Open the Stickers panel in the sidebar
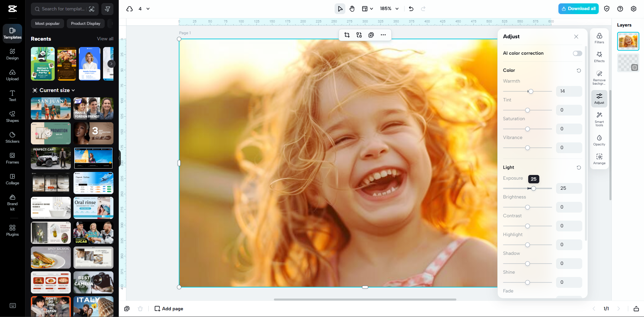Image resolution: width=644 pixels, height=317 pixels. click(x=12, y=138)
